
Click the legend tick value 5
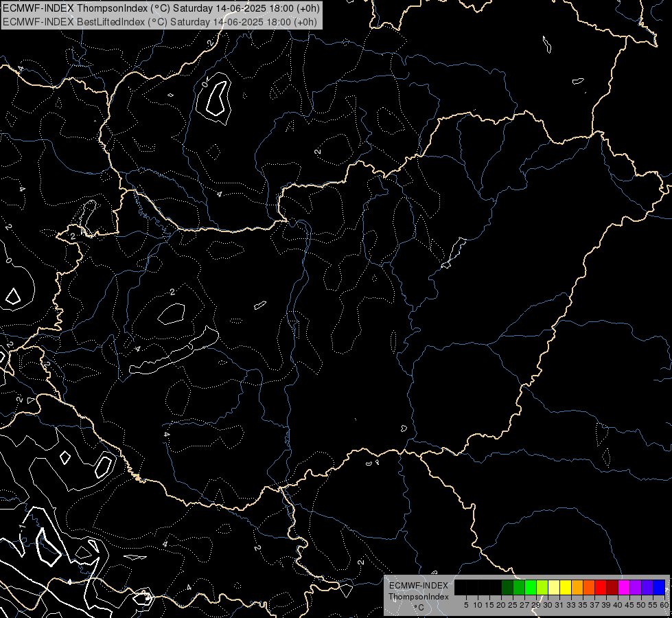tap(466, 605)
